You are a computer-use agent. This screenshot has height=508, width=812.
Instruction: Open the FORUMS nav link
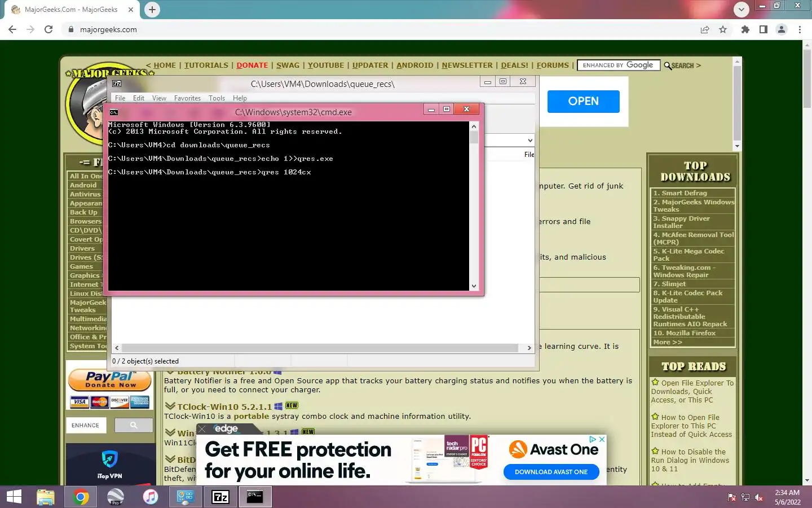[553, 65]
